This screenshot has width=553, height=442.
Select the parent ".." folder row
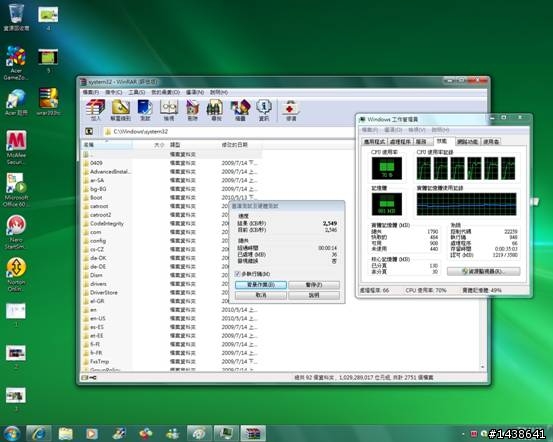(171, 154)
